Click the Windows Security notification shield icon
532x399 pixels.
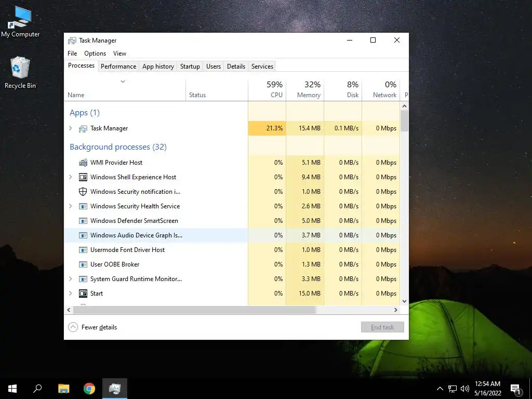click(83, 192)
